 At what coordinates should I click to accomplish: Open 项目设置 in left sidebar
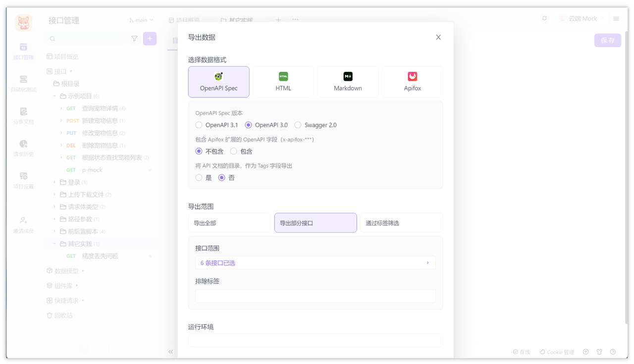click(23, 181)
